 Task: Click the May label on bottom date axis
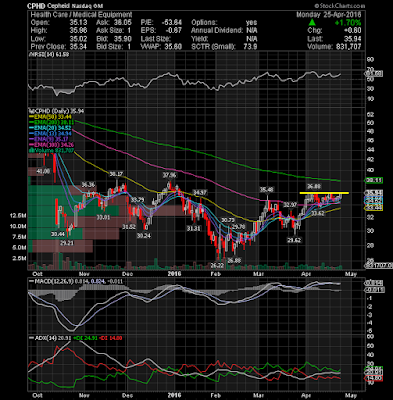(x=351, y=395)
